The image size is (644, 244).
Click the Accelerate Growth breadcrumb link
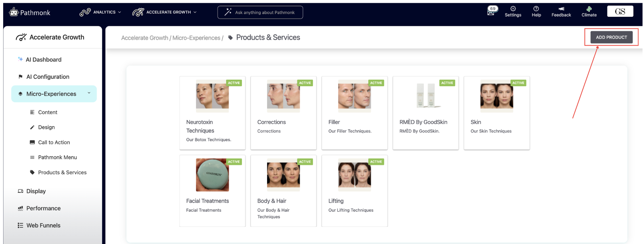pos(145,38)
